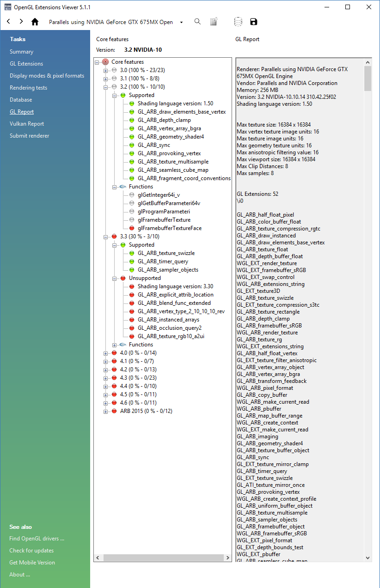Select glFramebufferTexture function row
This screenshot has width=380, height=588.
[x=164, y=220]
